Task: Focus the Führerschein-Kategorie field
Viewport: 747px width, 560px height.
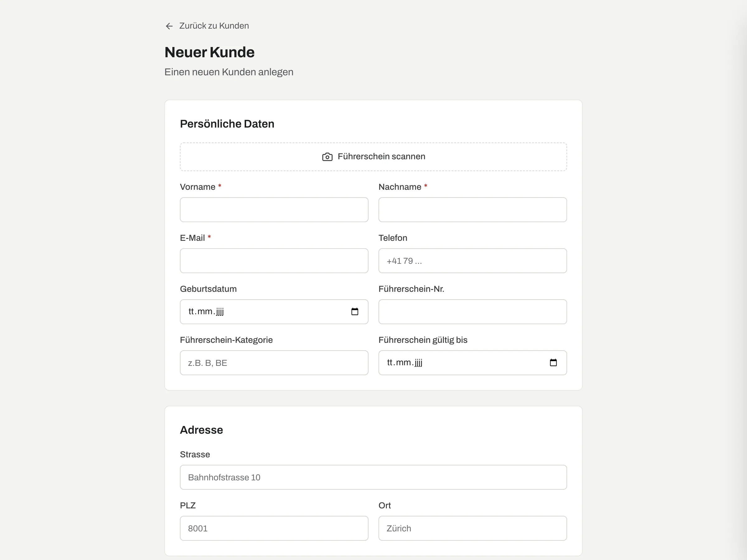Action: coord(274,362)
